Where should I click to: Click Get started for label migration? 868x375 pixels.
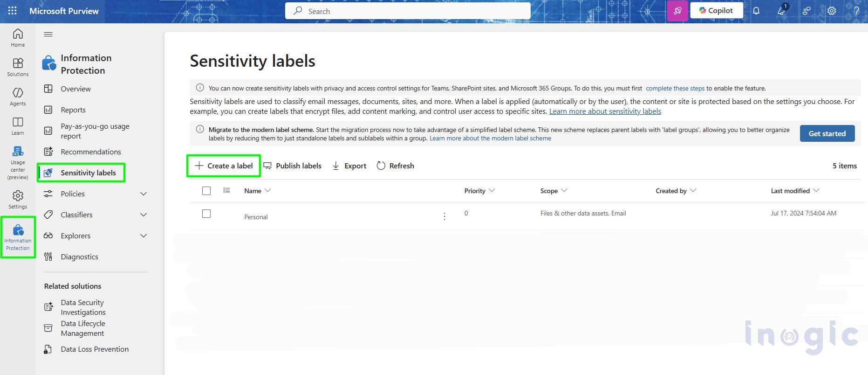point(827,133)
